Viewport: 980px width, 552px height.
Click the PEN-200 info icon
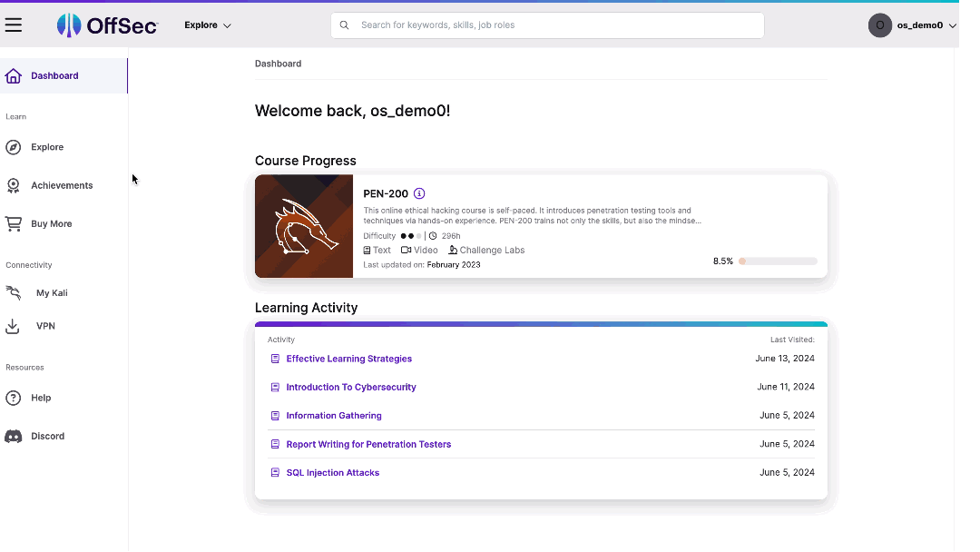click(x=419, y=193)
